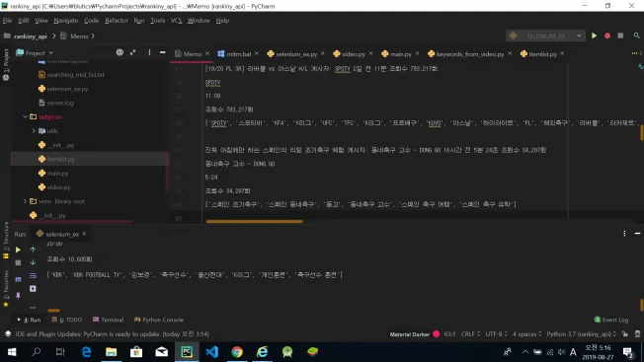The width and height of the screenshot is (644, 362).
Task: Switch to the Memo editor tab
Action: pos(192,53)
